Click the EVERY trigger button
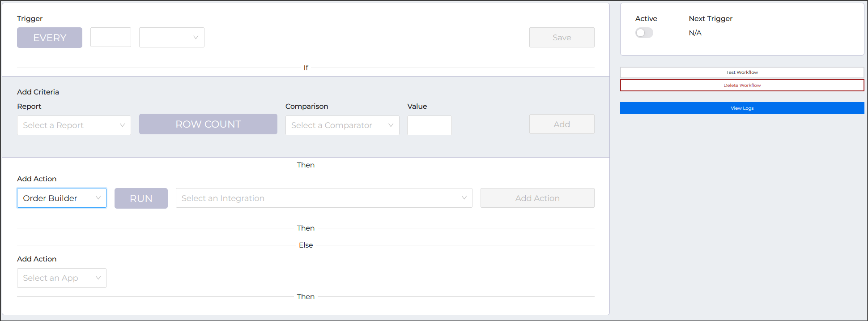Image resolution: width=868 pixels, height=321 pixels. (x=50, y=38)
